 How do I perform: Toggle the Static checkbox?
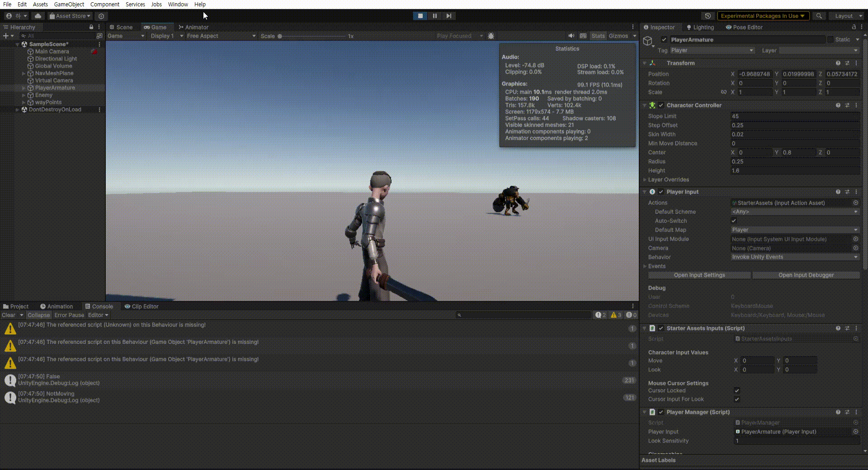click(x=830, y=40)
